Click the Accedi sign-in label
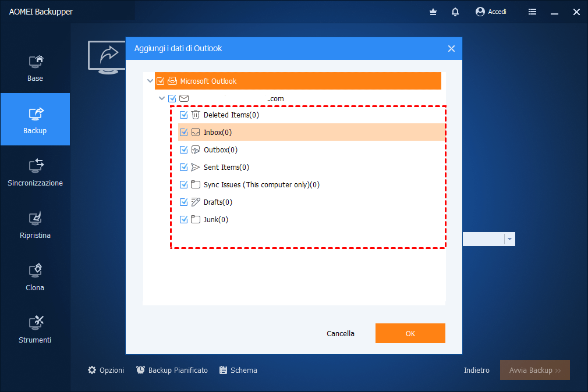Image resolution: width=588 pixels, height=392 pixels. [497, 12]
